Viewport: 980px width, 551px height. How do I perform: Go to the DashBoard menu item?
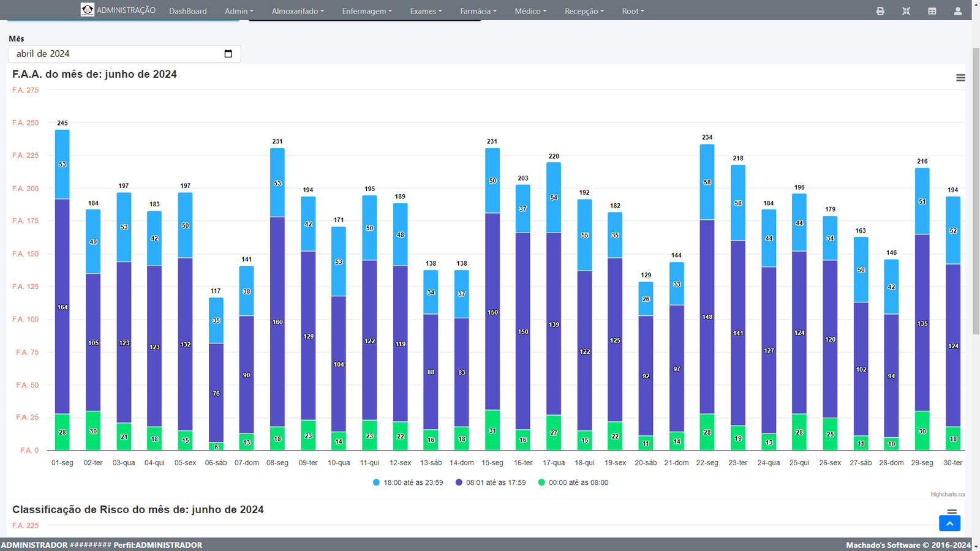(188, 11)
